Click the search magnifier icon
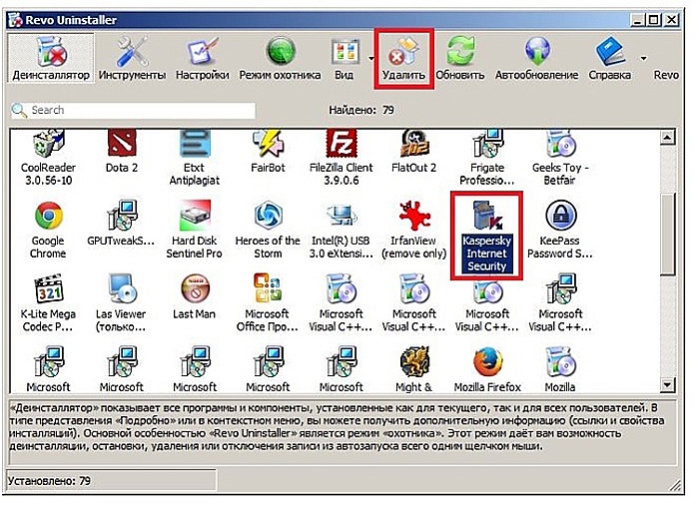Image resolution: width=699 pixels, height=506 pixels. pos(19,110)
